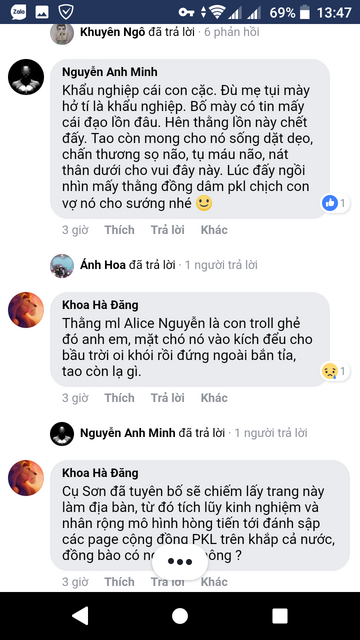This screenshot has width=360, height=640.
Task: Open Khoa Hà Đăng's lion avatar on troll comment
Action: coord(26,310)
